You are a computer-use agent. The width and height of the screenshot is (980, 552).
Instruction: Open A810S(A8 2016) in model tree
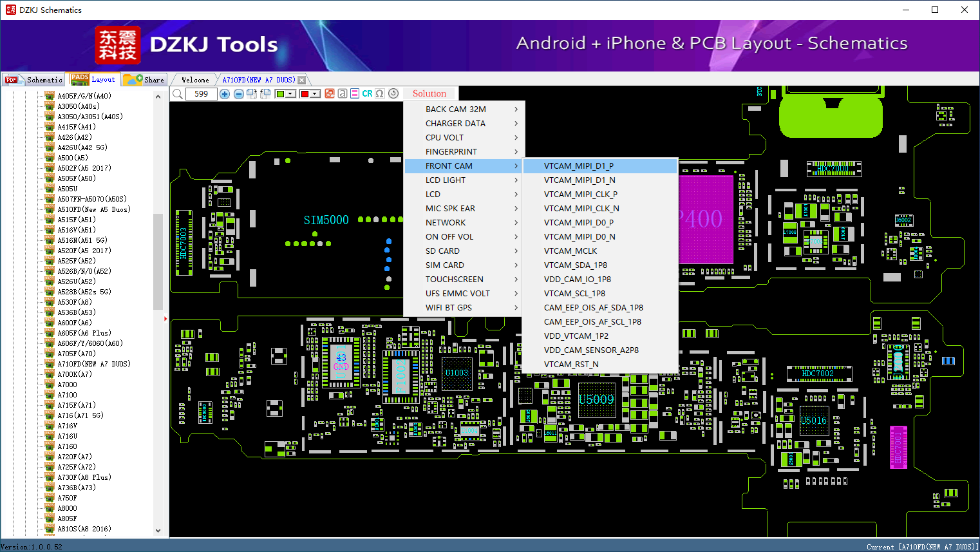tap(84, 529)
